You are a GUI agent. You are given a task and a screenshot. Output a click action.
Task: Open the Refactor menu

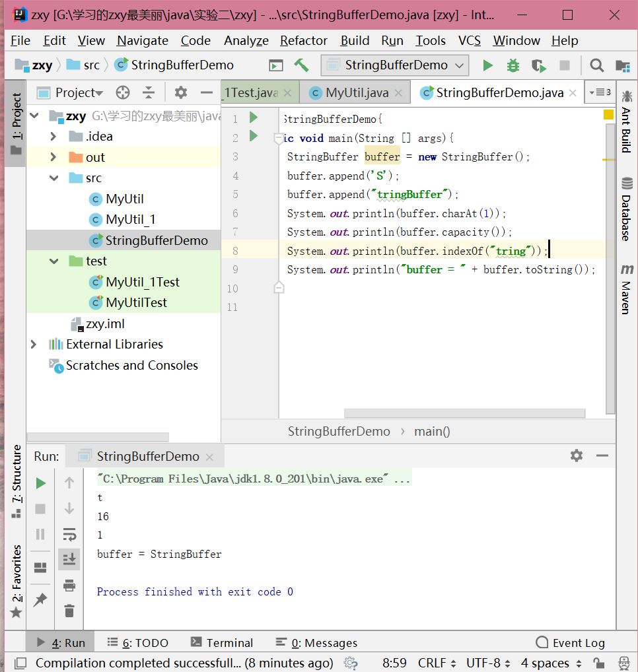pos(304,41)
